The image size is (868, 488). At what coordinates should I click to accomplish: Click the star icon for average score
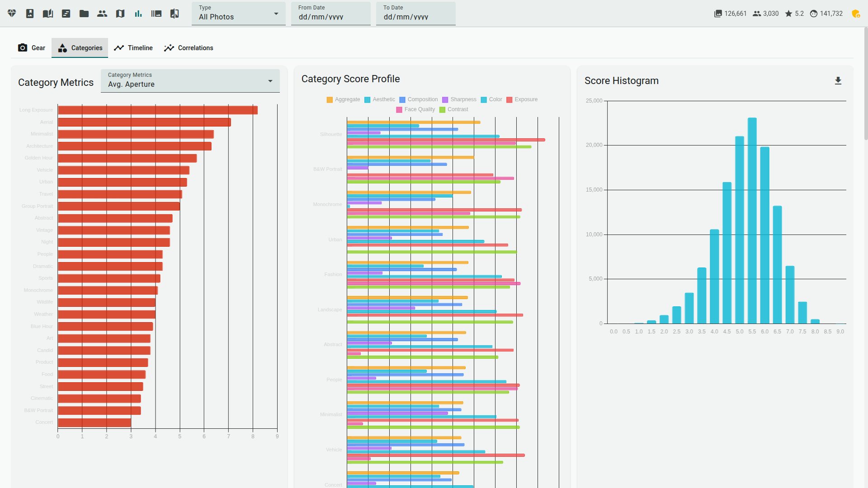tap(789, 14)
